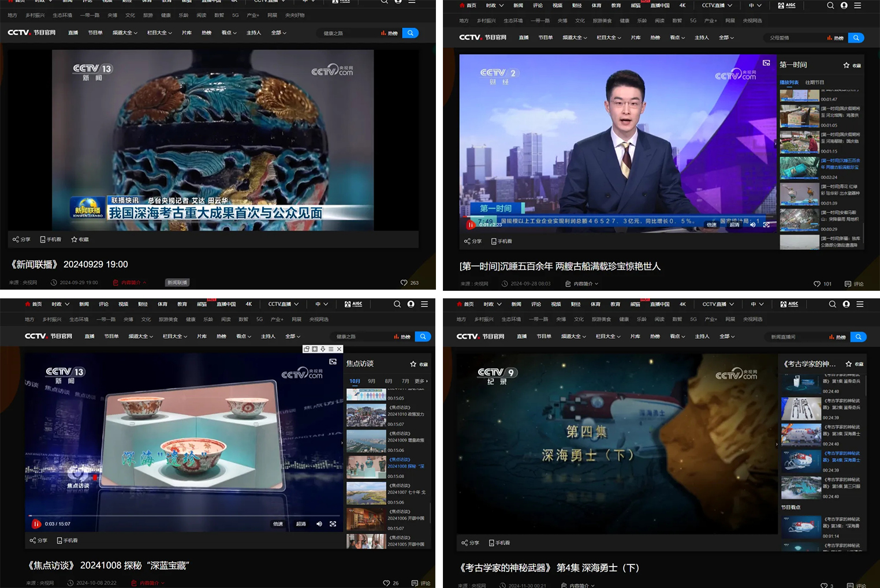The width and height of the screenshot is (880, 588).
Task: Enter fullscreen on the 第一时间 video
Action: 766,224
